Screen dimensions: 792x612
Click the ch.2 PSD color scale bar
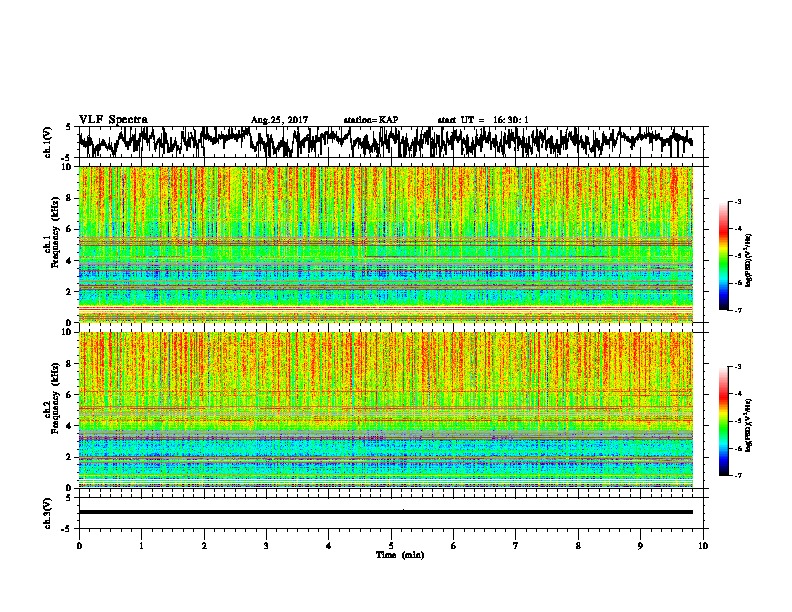(x=723, y=421)
